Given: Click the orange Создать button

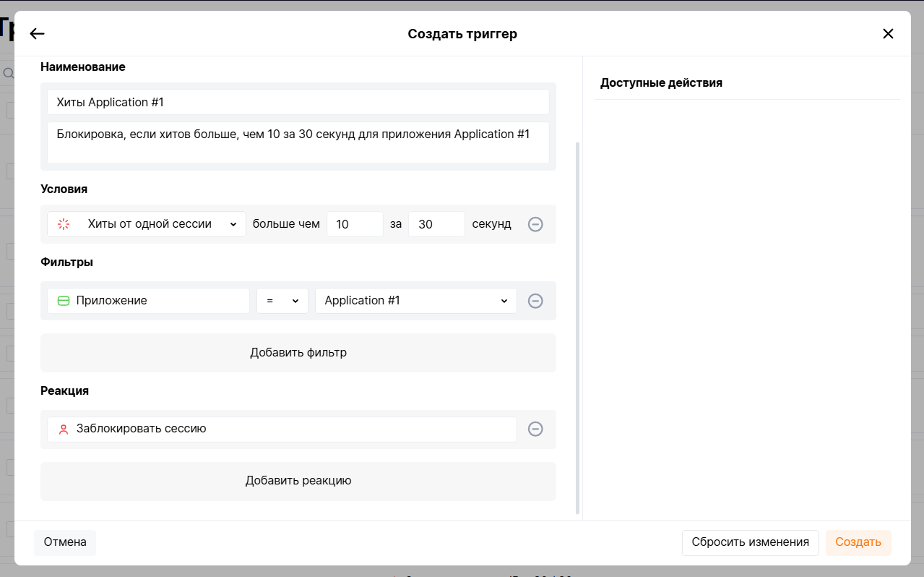Looking at the screenshot, I should pos(858,542).
